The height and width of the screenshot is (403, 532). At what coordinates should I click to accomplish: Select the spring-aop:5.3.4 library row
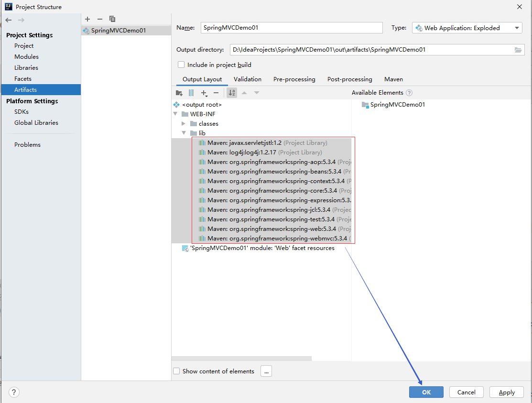(261, 162)
